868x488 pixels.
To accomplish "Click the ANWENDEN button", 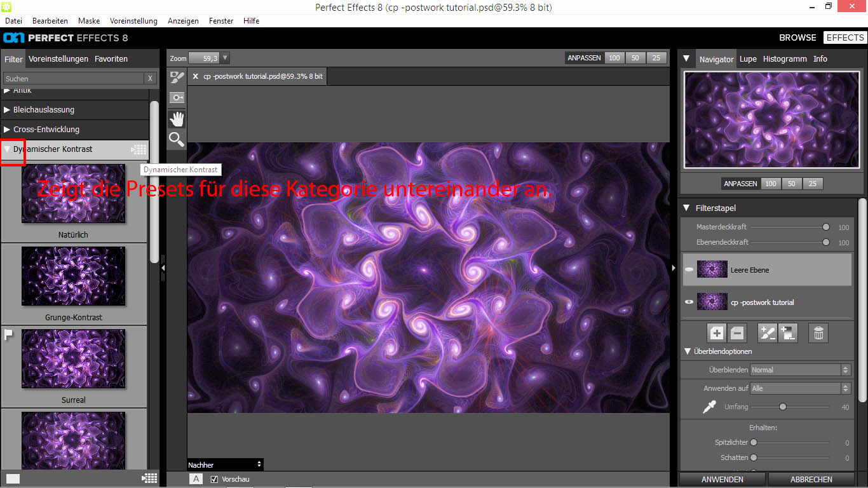I will point(722,480).
